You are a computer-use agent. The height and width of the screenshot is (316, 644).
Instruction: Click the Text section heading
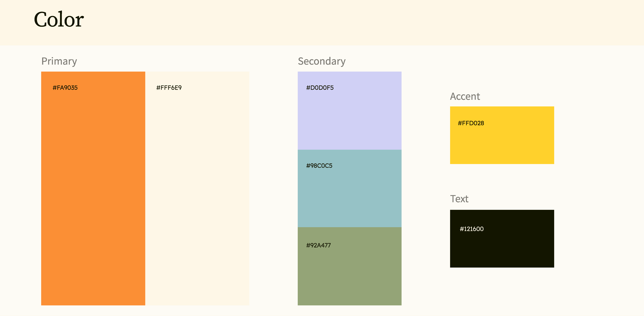[x=459, y=199]
